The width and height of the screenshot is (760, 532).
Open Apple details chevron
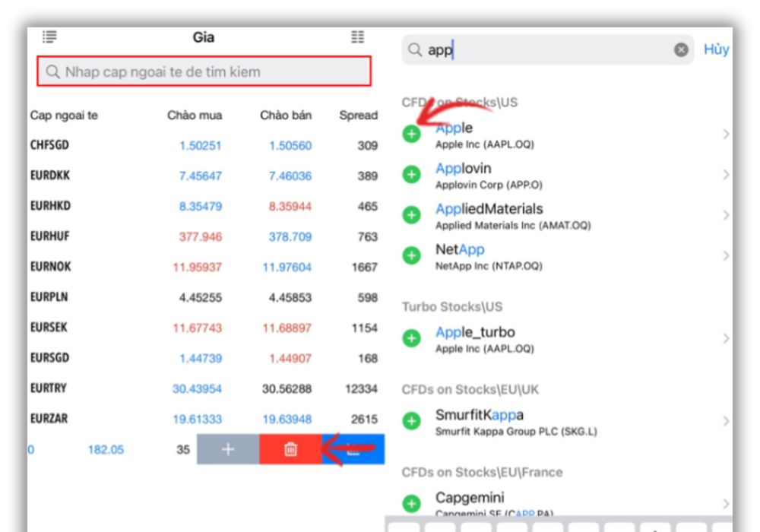pos(726,135)
